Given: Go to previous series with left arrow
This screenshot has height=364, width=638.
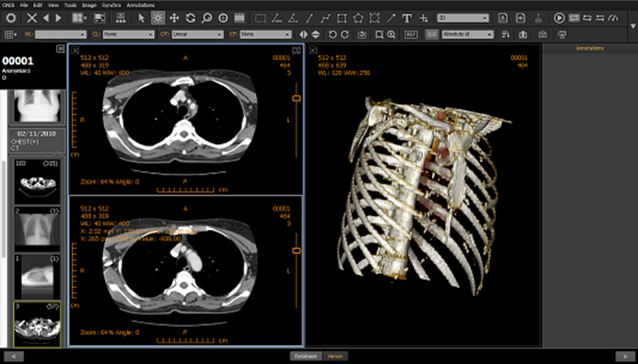Looking at the screenshot, I should click(x=46, y=18).
